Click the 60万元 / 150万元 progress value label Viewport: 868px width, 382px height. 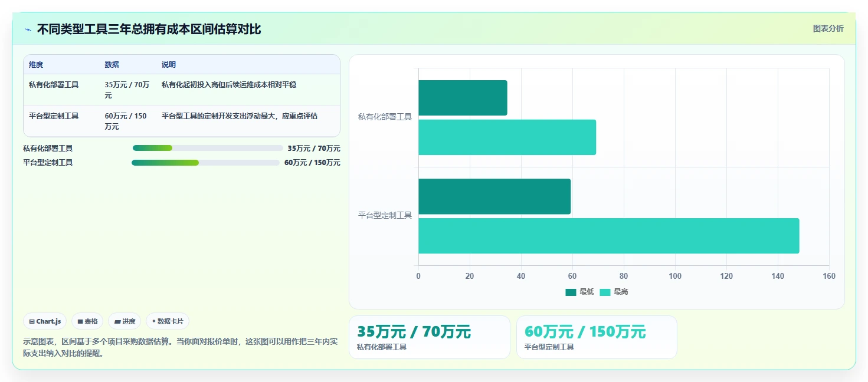[312, 163]
